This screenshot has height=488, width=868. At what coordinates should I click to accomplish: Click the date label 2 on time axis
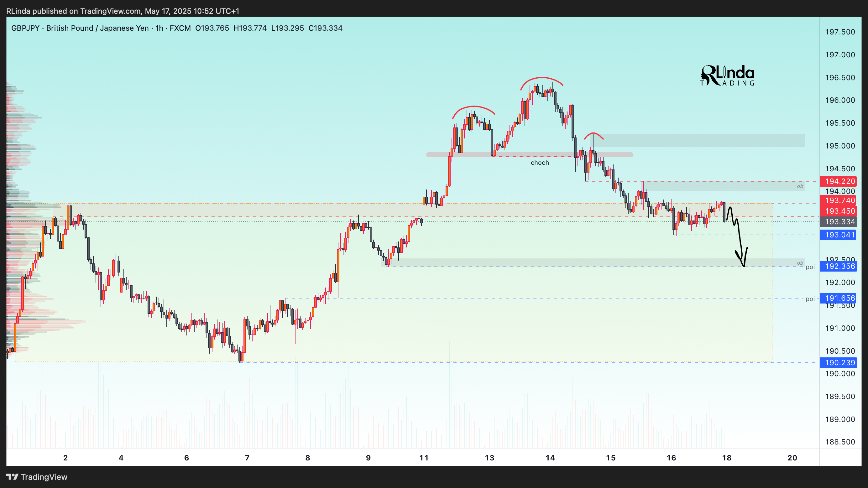point(65,458)
